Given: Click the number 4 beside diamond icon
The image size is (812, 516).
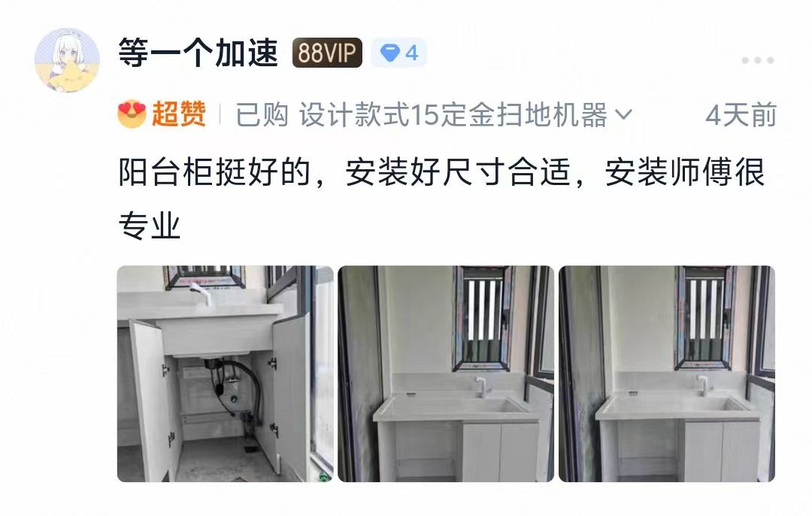Looking at the screenshot, I should (412, 53).
